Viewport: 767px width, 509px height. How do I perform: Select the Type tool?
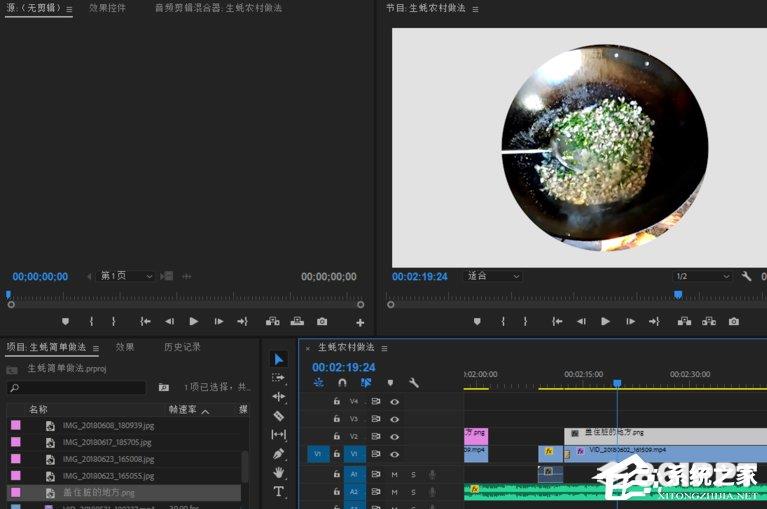click(x=278, y=491)
